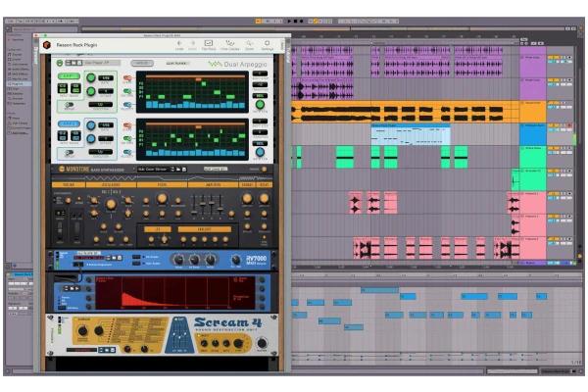Select the highlighted Plug-ins category in Ableton browser
588x392 pixels.
click(x=19, y=84)
